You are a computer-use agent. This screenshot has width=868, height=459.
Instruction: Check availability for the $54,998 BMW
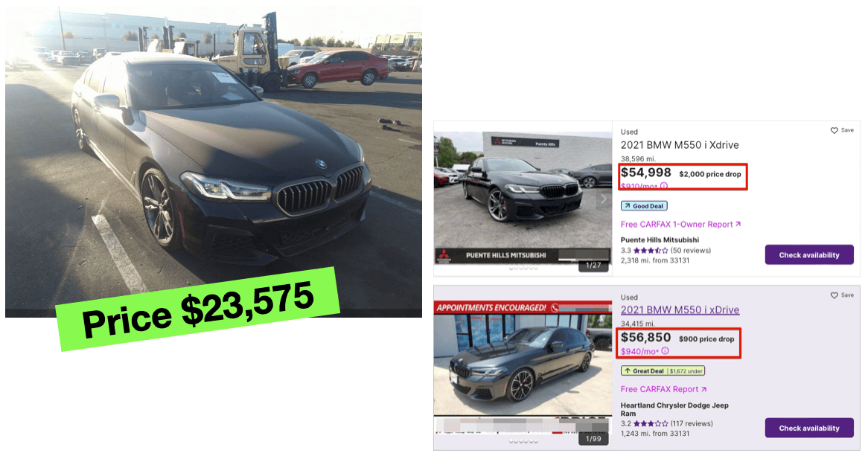pos(808,255)
